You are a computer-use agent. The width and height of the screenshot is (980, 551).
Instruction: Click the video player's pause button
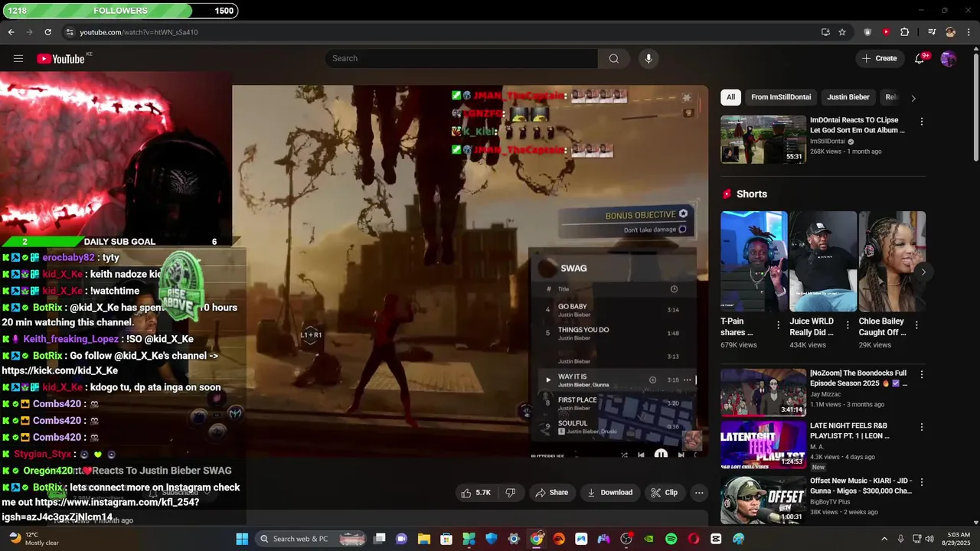[661, 455]
